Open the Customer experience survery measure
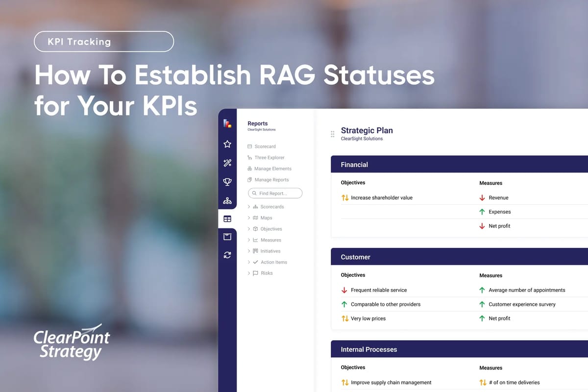This screenshot has height=392, width=588. (x=522, y=304)
